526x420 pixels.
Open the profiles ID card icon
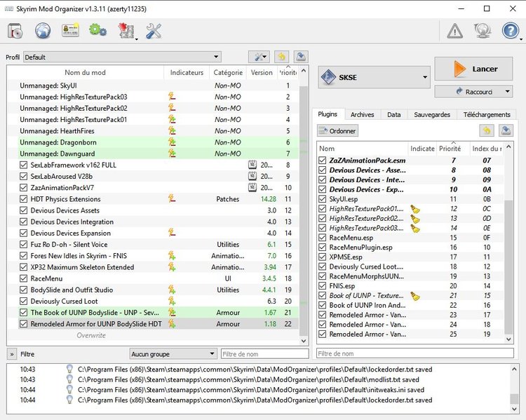point(70,30)
